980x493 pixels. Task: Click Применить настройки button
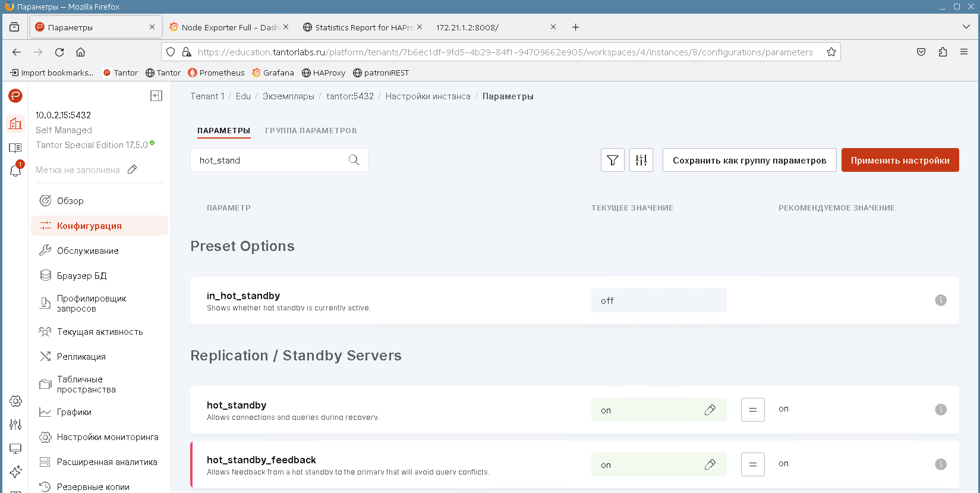coord(900,160)
